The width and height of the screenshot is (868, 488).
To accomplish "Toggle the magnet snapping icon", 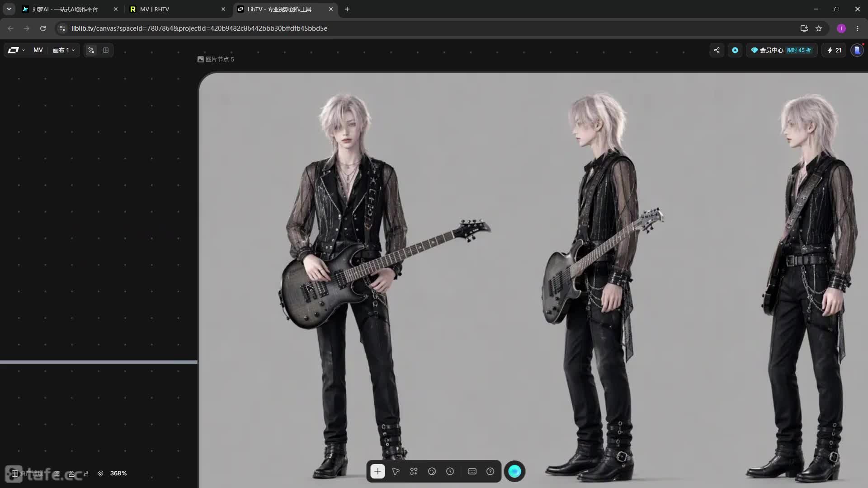I will (100, 473).
